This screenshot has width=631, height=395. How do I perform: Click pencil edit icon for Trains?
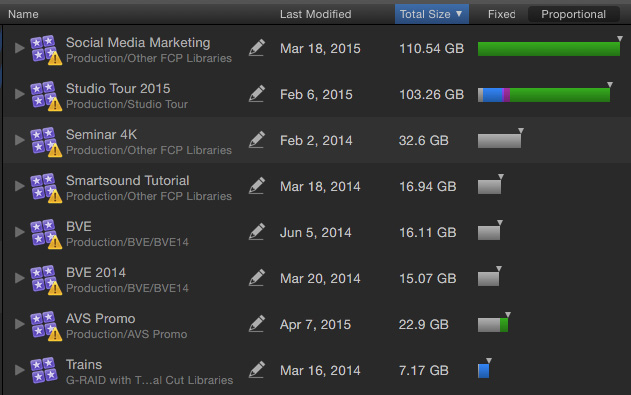256,370
